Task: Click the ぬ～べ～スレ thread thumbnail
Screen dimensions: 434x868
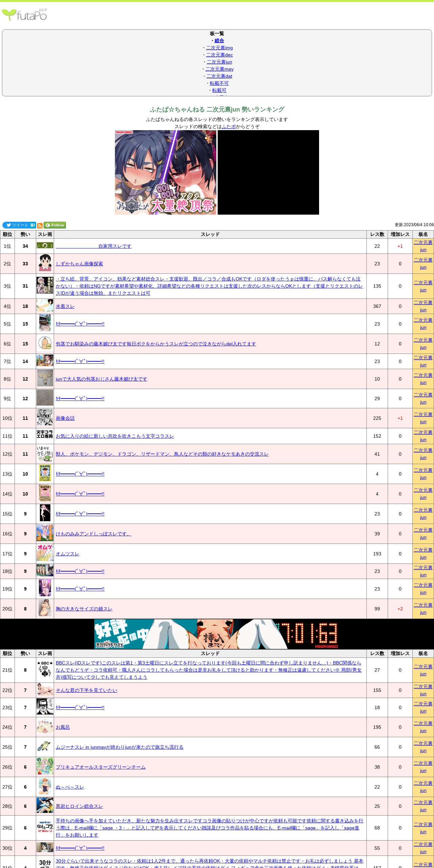Action: click(45, 786)
